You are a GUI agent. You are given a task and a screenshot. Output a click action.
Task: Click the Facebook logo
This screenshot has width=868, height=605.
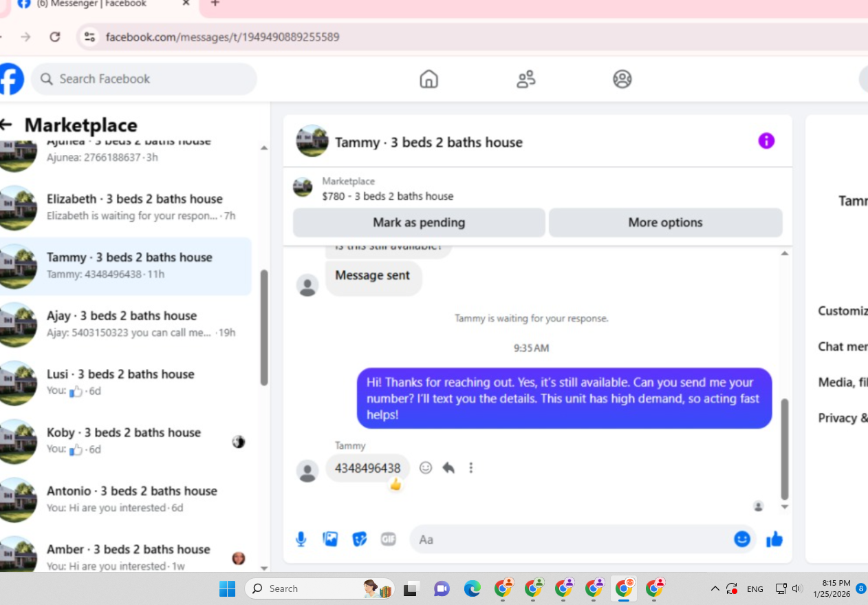[10, 79]
